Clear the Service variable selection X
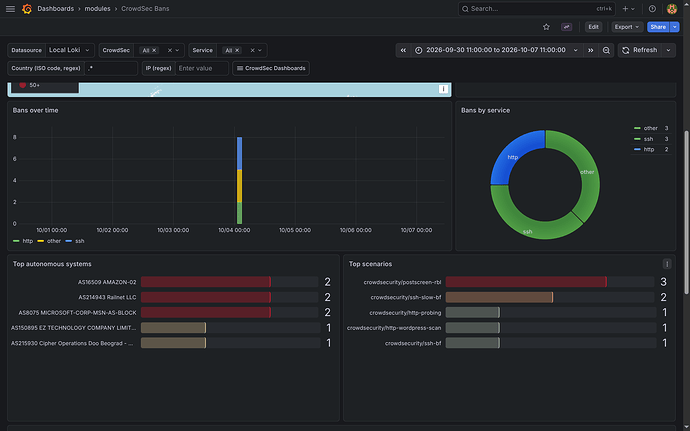This screenshot has width=690, height=431. 252,50
